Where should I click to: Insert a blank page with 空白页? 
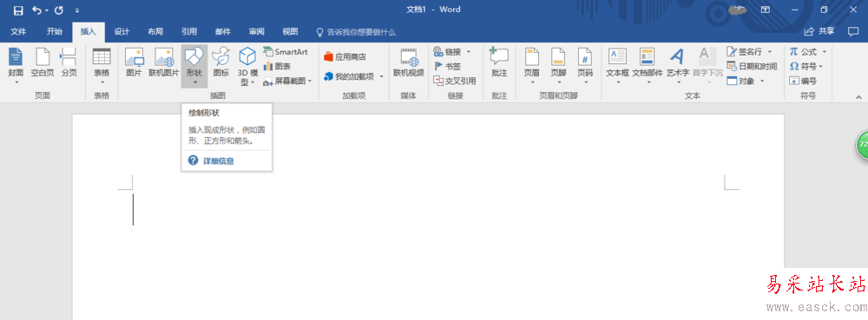click(42, 62)
